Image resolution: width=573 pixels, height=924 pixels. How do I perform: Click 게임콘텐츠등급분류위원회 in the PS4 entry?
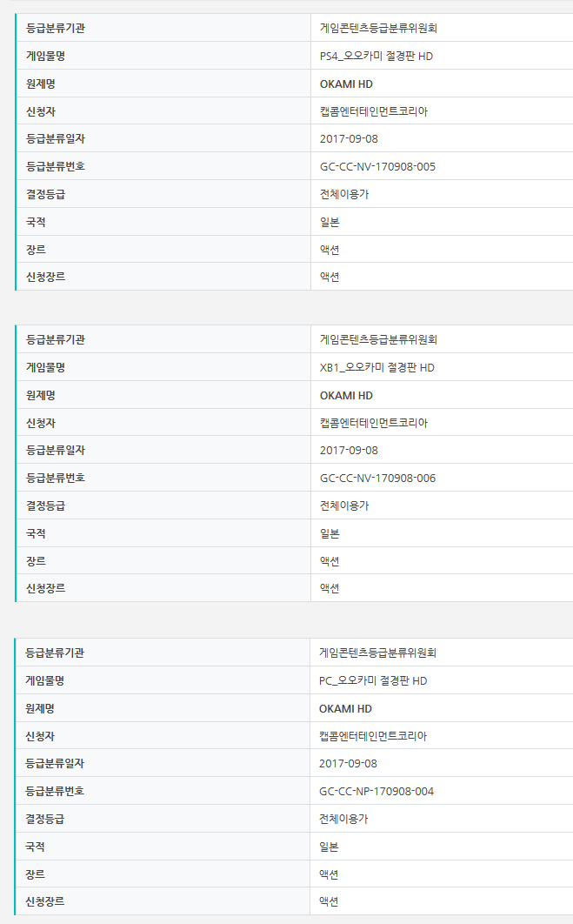pyautogui.click(x=378, y=28)
